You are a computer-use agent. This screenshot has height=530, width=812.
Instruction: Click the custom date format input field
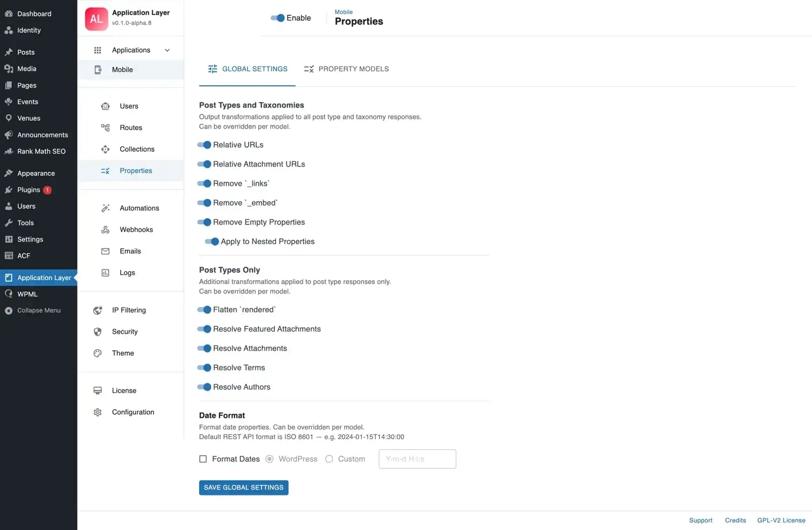tap(417, 459)
